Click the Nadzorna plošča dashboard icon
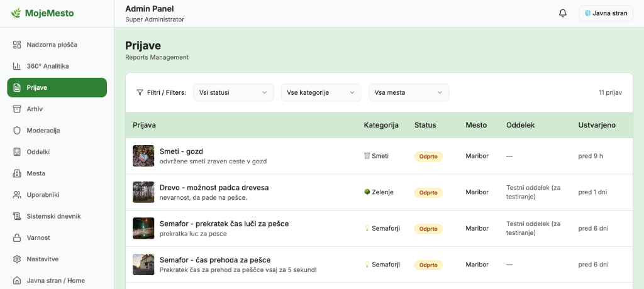Screen dimensions: 644x289 click(17, 45)
